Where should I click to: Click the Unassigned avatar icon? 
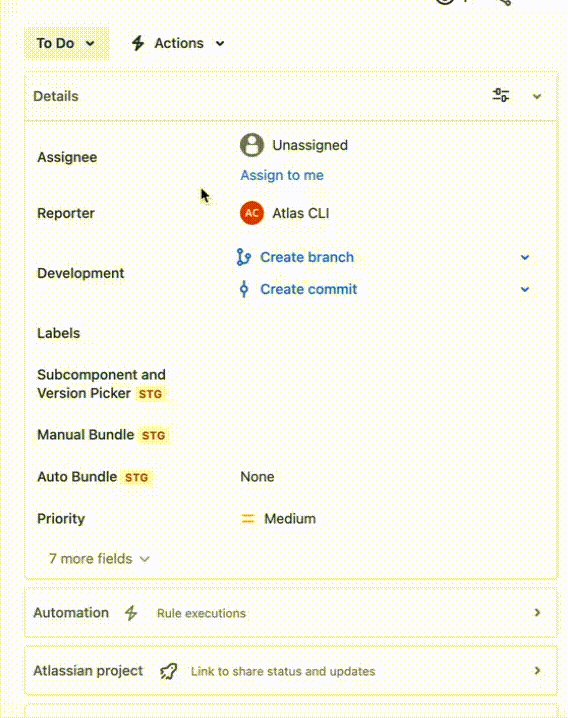pyautogui.click(x=252, y=145)
